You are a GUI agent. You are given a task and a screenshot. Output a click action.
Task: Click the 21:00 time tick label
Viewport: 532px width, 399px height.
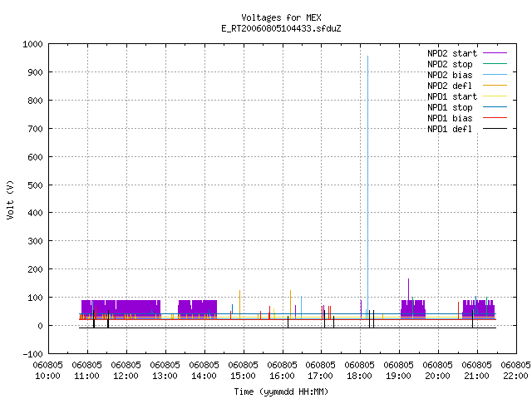click(x=476, y=376)
